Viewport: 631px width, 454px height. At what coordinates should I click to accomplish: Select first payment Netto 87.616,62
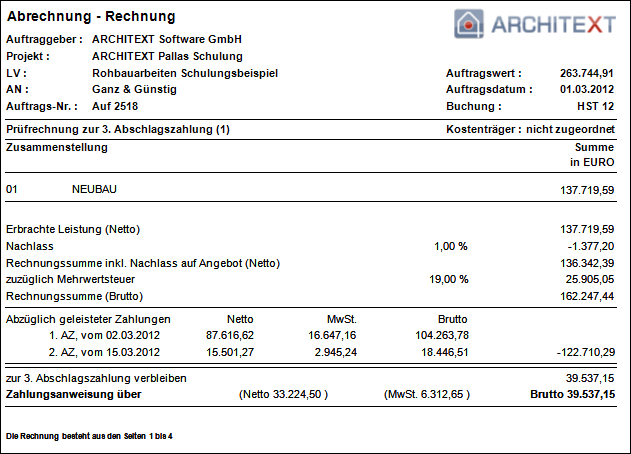(x=230, y=335)
